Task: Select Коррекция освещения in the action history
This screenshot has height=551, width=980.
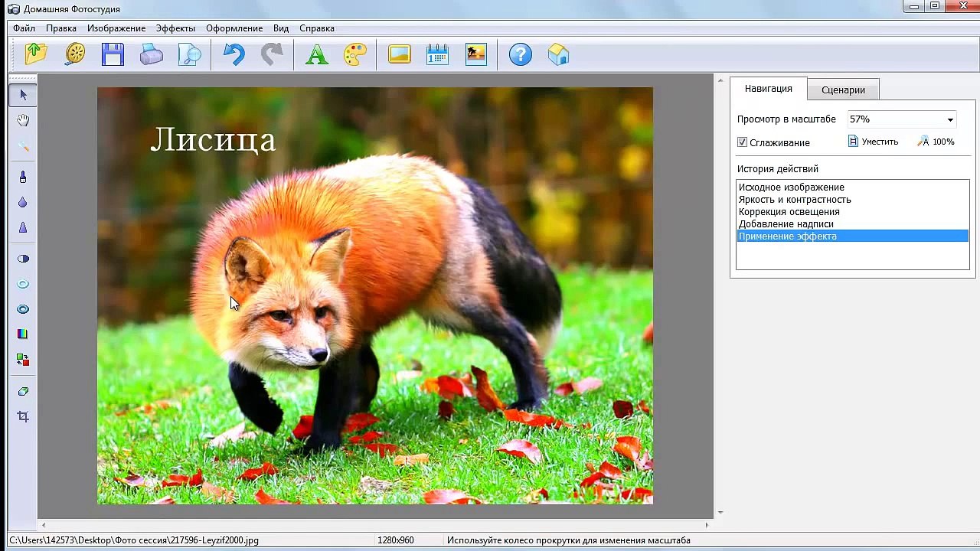Action: [789, 212]
